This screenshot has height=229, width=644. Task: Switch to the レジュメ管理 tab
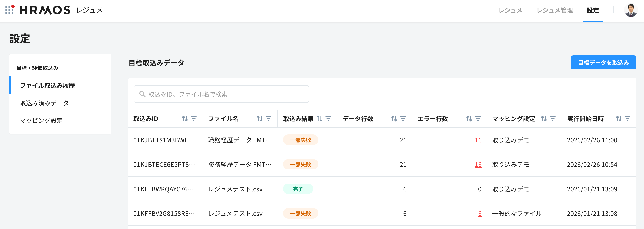[x=555, y=10]
